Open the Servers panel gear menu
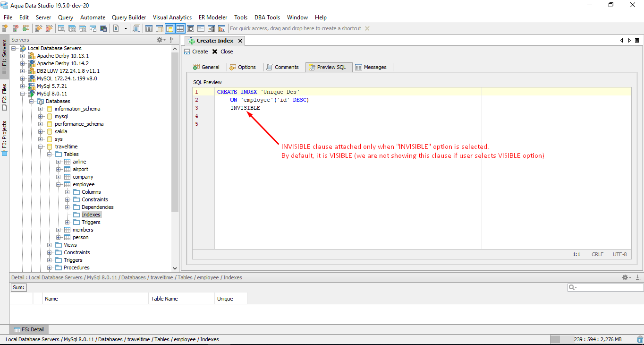 tap(161, 40)
